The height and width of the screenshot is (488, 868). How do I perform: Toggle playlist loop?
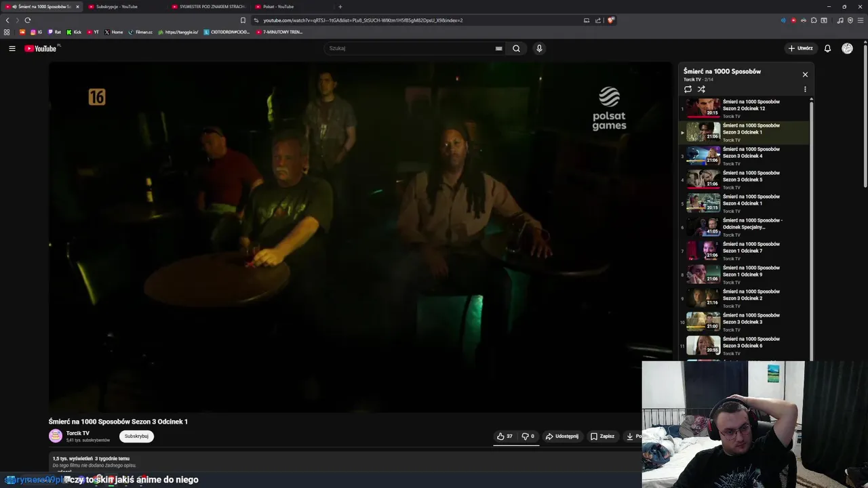688,89
